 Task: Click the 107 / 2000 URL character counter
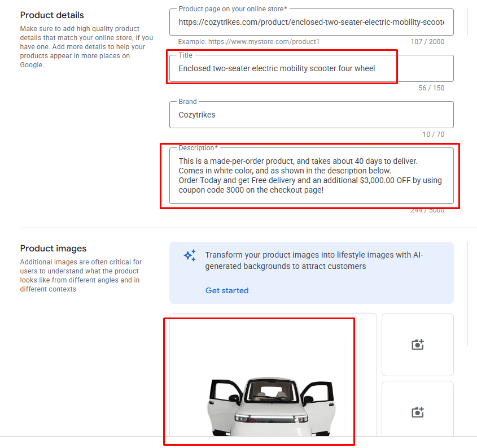[427, 42]
